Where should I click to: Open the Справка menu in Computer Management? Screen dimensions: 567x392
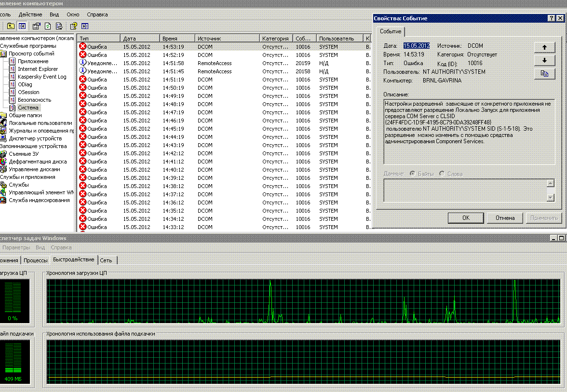tap(97, 14)
